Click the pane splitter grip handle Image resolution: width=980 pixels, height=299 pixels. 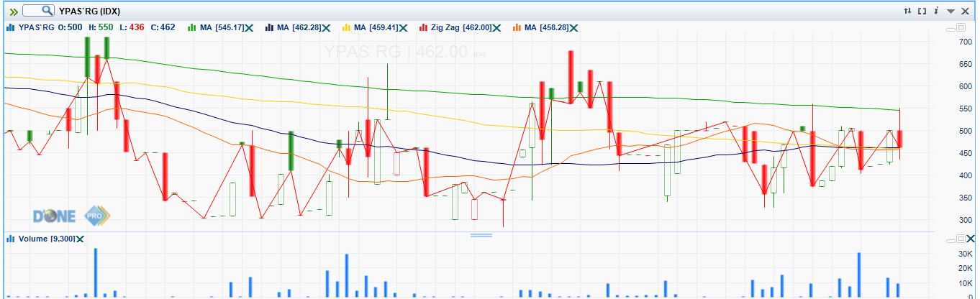(481, 234)
